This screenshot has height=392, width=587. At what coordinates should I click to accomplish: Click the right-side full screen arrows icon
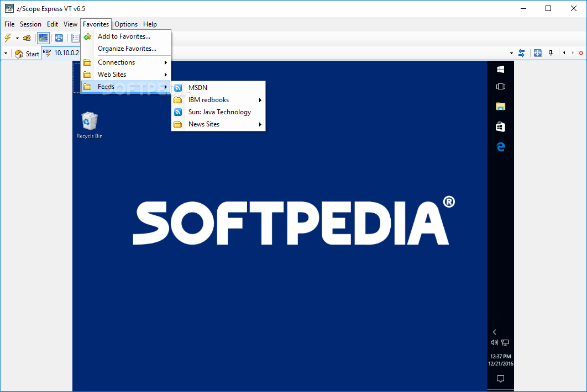point(538,53)
